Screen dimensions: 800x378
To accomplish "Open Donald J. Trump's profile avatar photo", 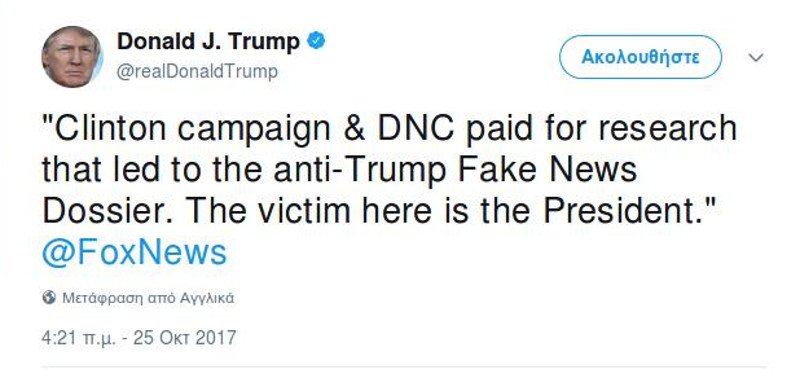I will [72, 57].
